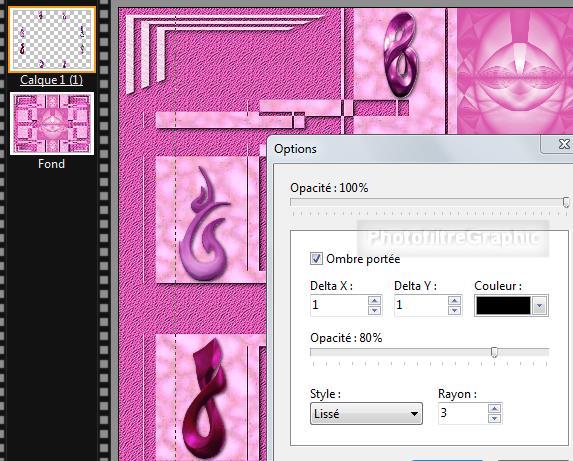Increase Rayon value with up arrow

pyautogui.click(x=494, y=408)
